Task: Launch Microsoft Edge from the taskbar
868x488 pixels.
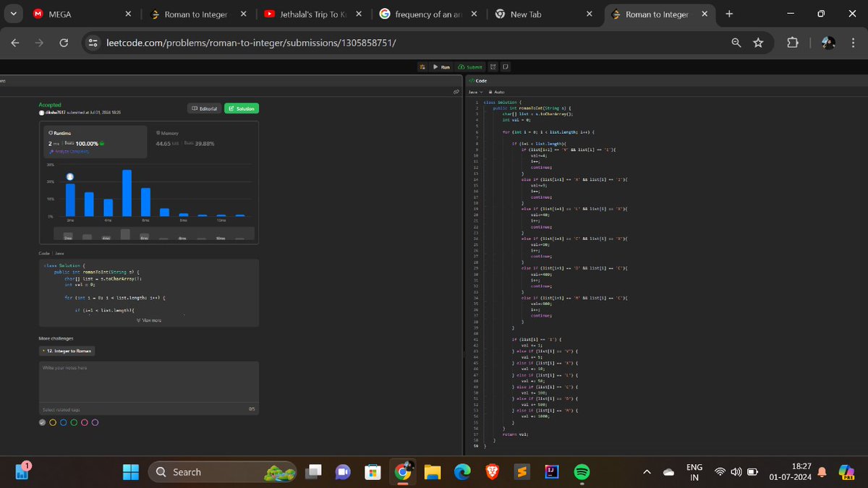Action: coord(462,472)
